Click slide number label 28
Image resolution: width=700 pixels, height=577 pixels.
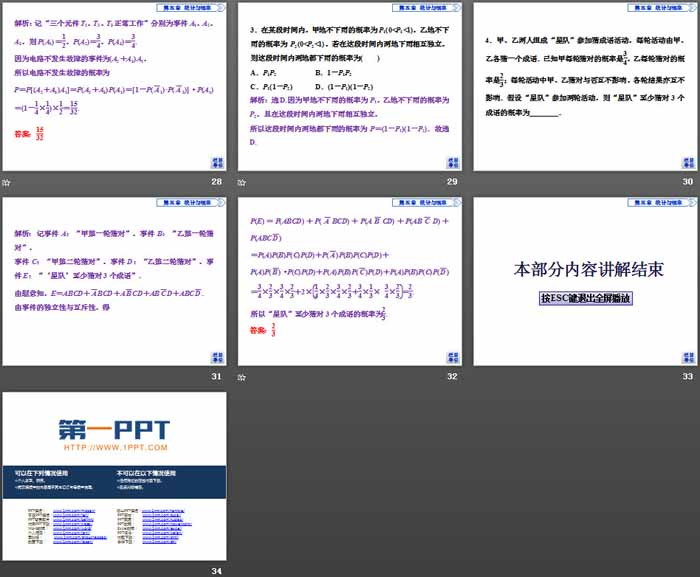tap(217, 181)
